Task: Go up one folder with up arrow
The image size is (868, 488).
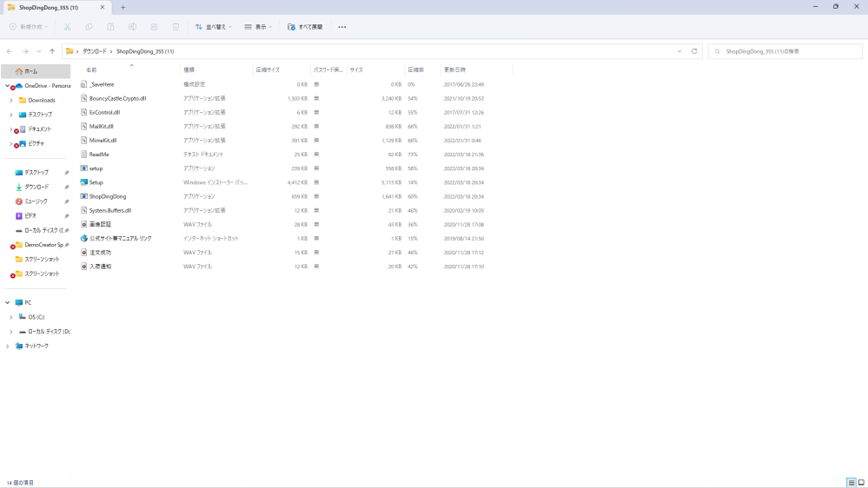Action: tap(52, 51)
